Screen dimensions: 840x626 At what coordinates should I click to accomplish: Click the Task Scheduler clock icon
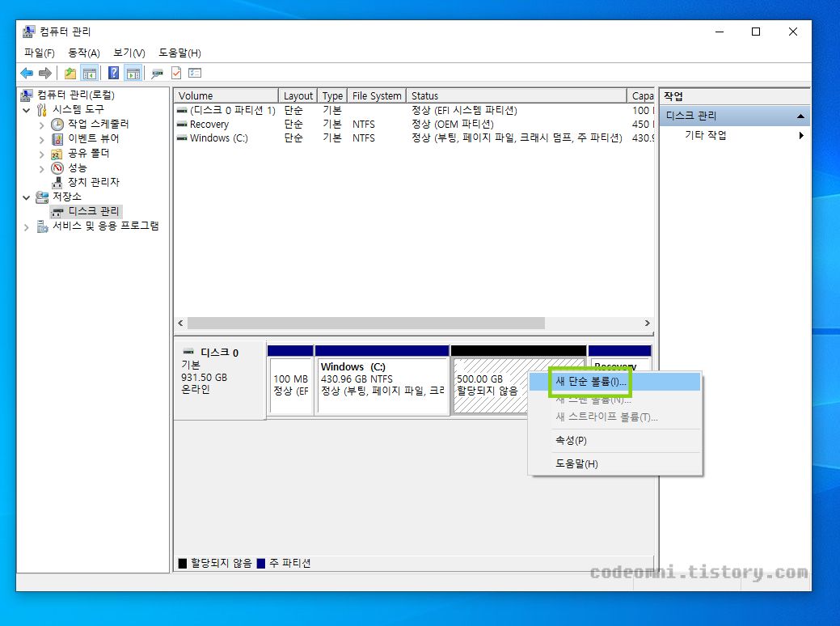point(57,125)
